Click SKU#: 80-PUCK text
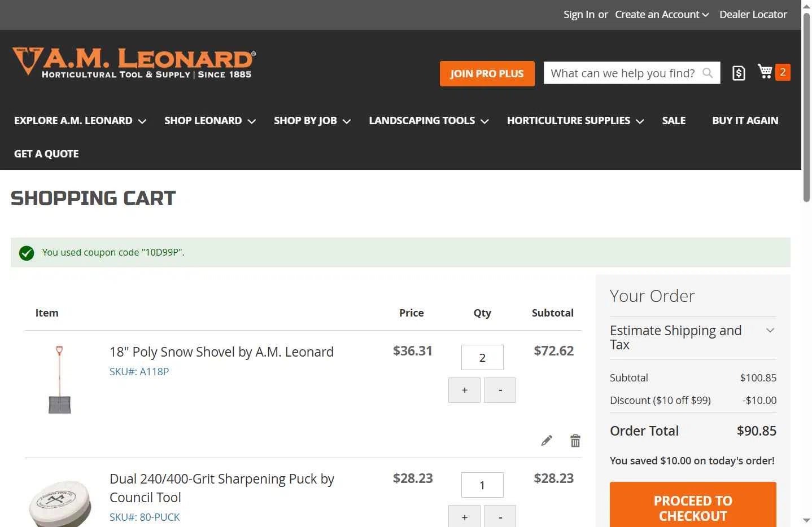Image resolution: width=812 pixels, height=527 pixels. pos(145,517)
